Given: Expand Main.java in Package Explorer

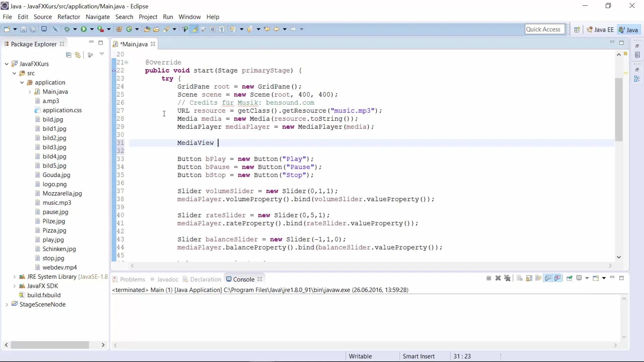Looking at the screenshot, I should click(30, 92).
